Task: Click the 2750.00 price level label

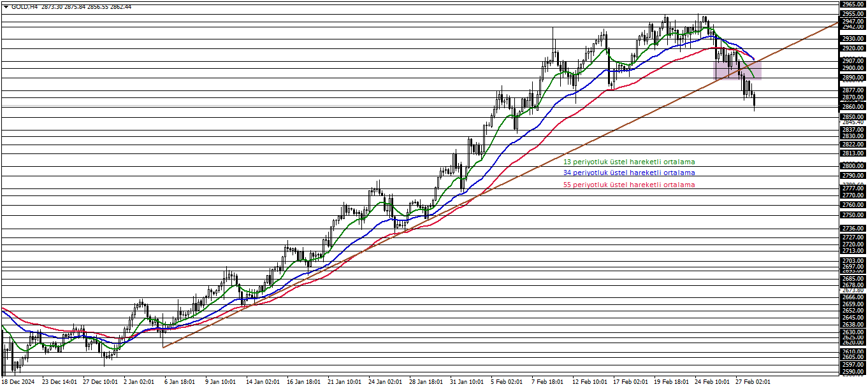Action: 852,215
